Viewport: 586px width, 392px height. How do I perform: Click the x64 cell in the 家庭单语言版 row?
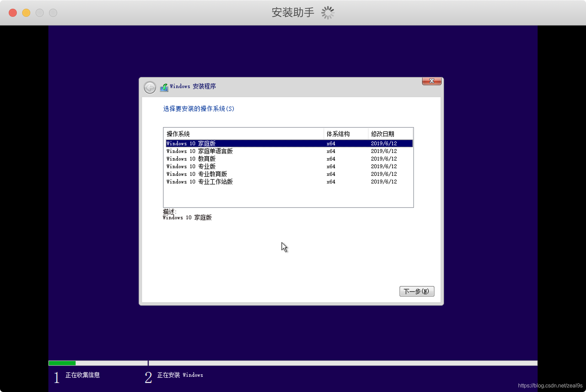pos(331,151)
